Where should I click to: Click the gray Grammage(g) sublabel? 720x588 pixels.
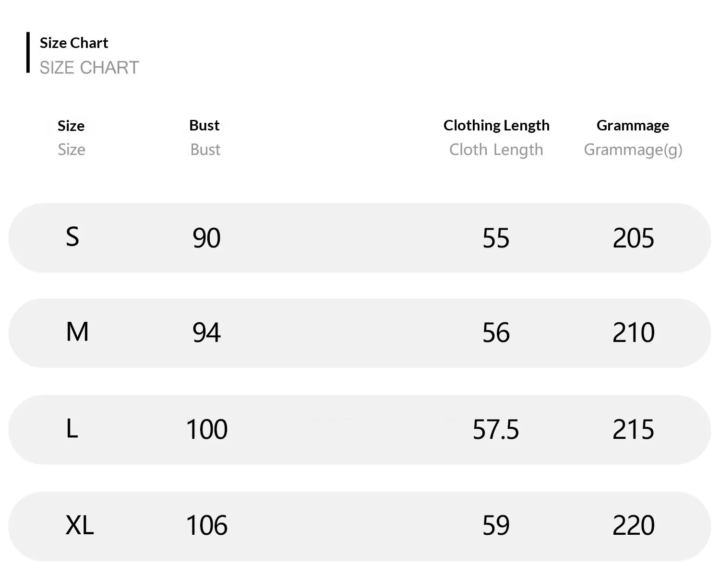point(633,150)
